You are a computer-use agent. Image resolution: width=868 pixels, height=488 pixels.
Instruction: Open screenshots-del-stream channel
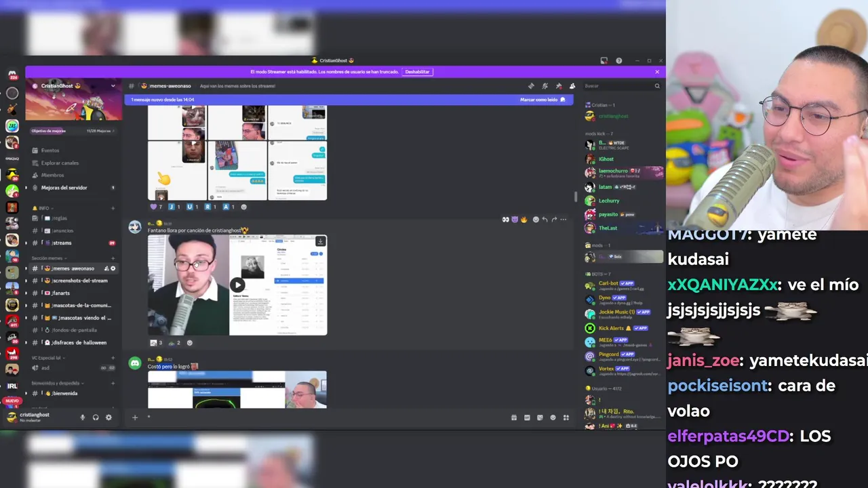pyautogui.click(x=73, y=281)
